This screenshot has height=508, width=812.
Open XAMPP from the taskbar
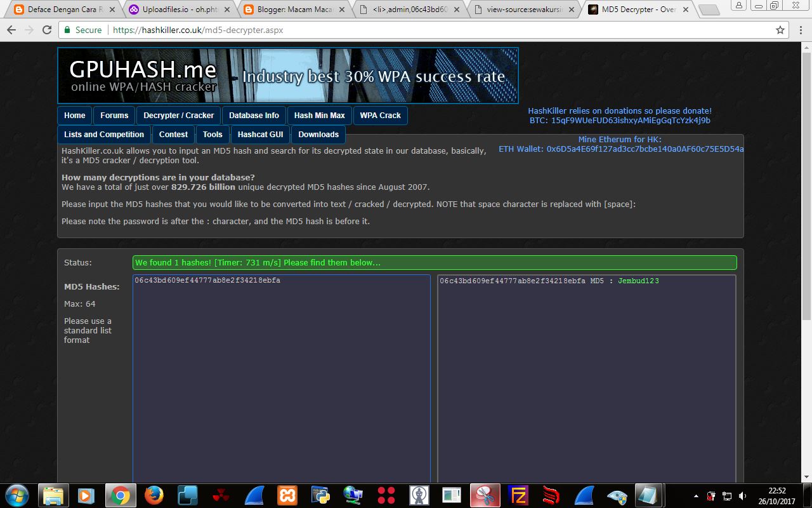(x=287, y=495)
